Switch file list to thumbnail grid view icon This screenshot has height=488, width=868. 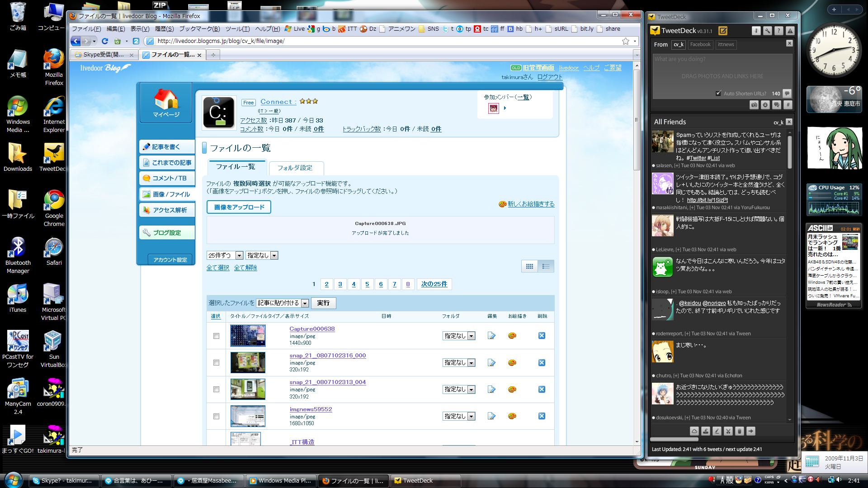[529, 267]
